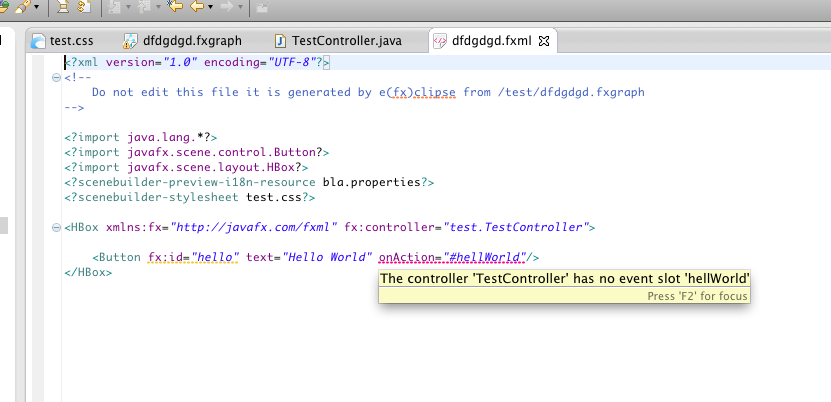
Task: Select the TestController.java tab
Action: pos(339,41)
